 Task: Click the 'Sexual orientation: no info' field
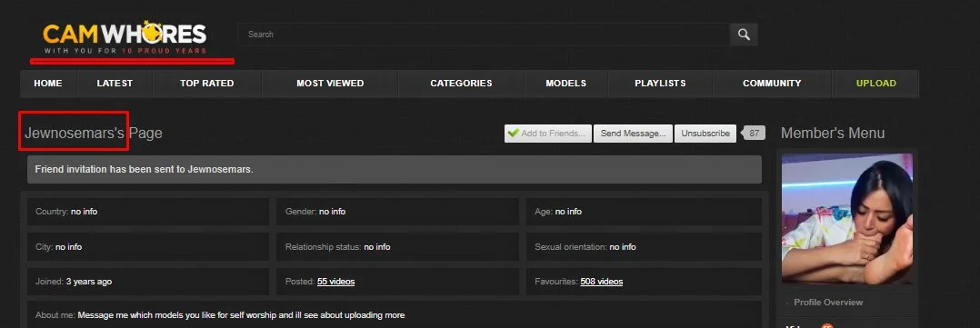(644, 247)
